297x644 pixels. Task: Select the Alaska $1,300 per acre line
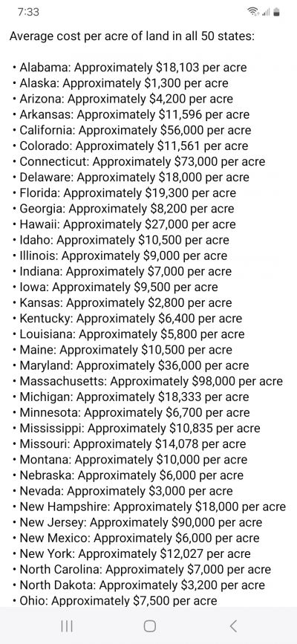120,83
